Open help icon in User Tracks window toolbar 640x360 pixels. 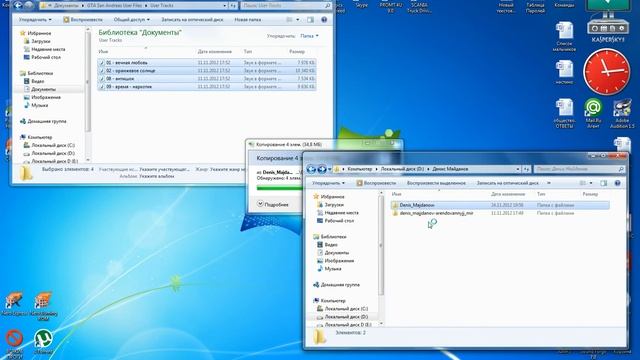pos(324,20)
